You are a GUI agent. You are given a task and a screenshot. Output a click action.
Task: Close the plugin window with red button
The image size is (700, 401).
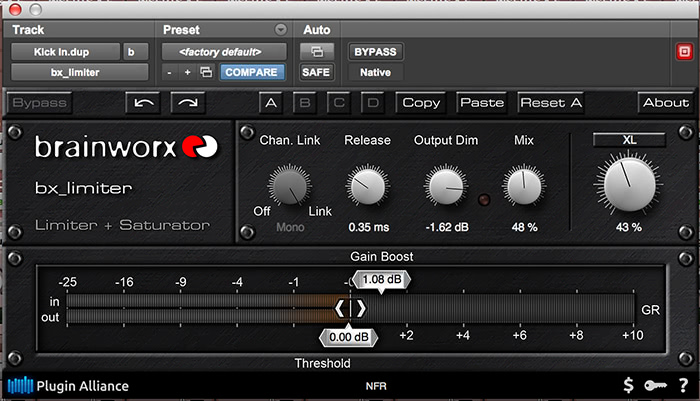[15, 9]
